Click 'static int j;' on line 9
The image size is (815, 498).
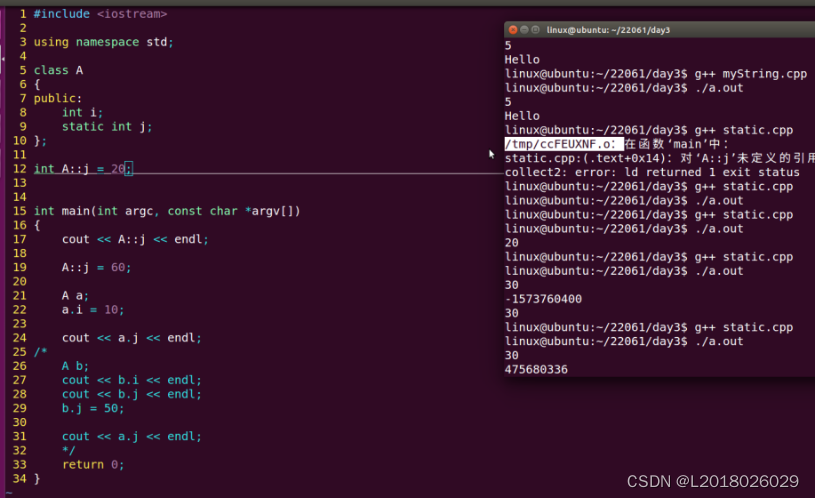tap(107, 126)
